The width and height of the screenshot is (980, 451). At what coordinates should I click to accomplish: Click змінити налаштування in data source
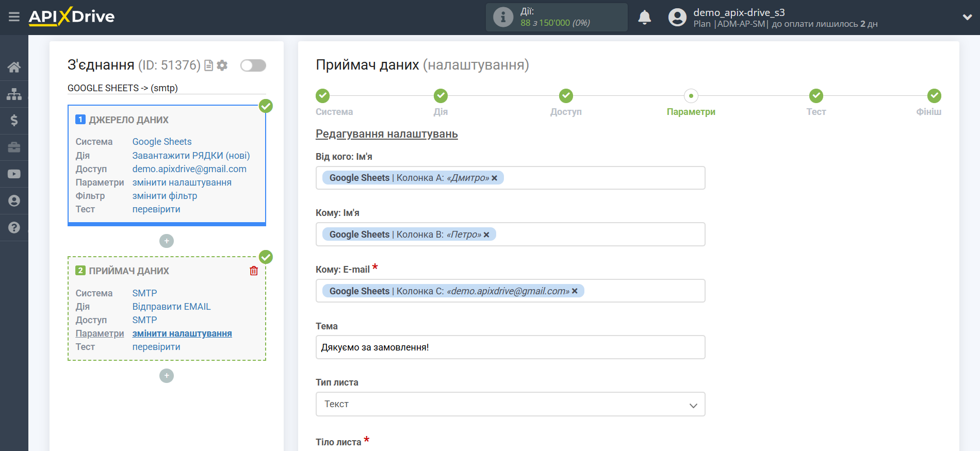pyautogui.click(x=182, y=182)
